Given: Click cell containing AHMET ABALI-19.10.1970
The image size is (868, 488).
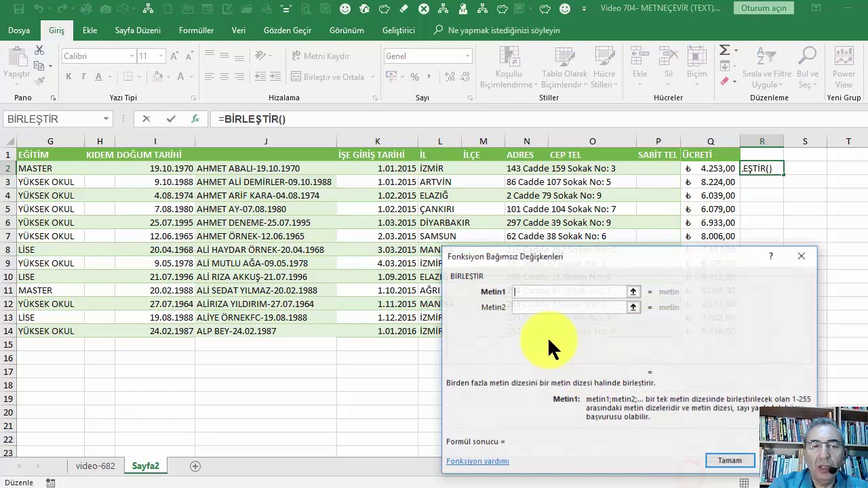Looking at the screenshot, I should pos(265,168).
